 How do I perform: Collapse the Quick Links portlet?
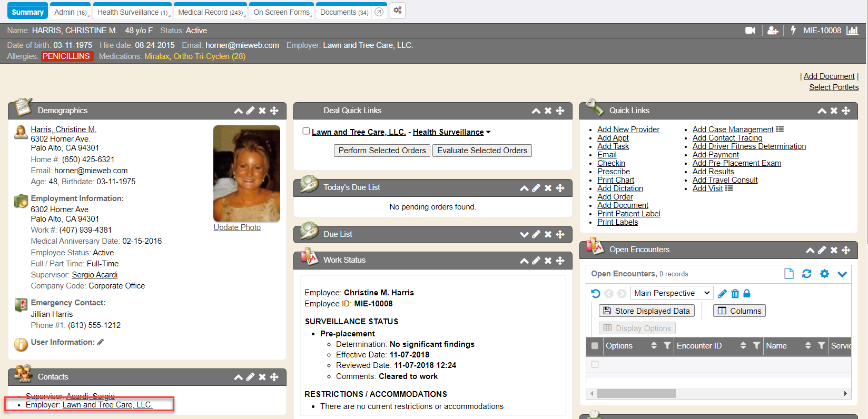(822, 111)
